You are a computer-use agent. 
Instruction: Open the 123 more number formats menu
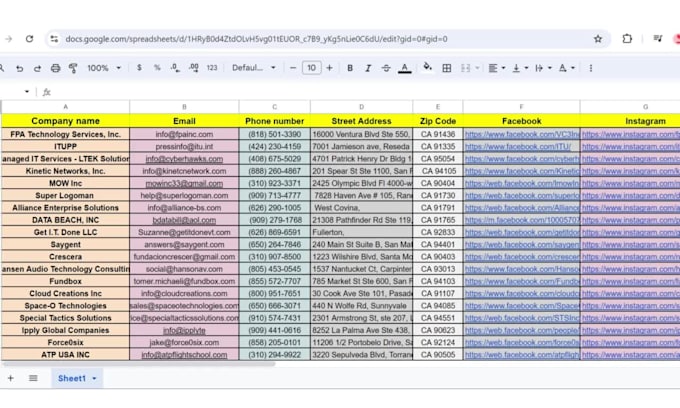click(x=212, y=68)
